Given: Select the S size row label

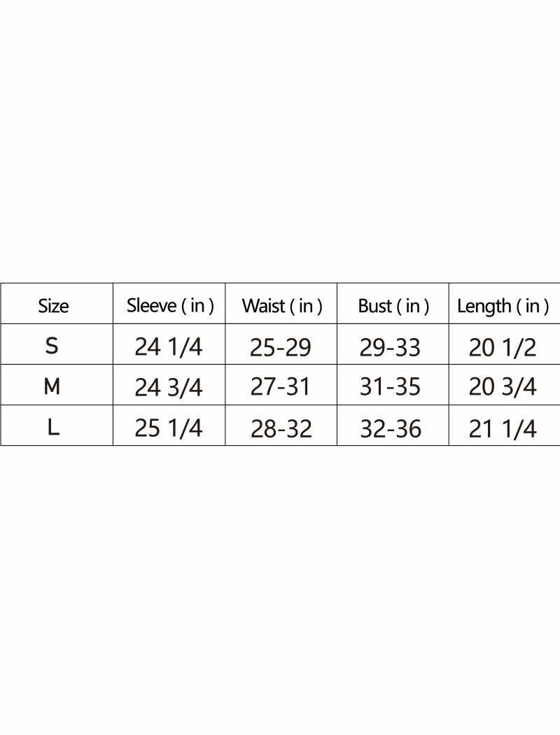Looking at the screenshot, I should point(52,346).
